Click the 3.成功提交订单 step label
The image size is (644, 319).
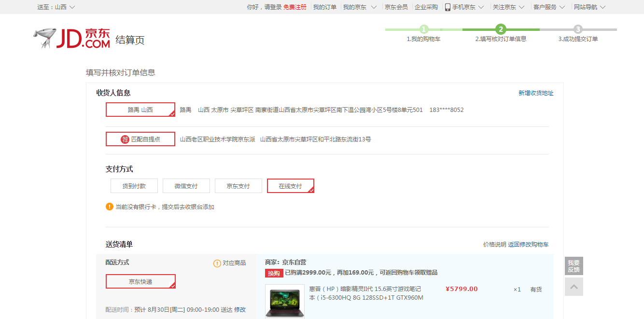[578, 39]
